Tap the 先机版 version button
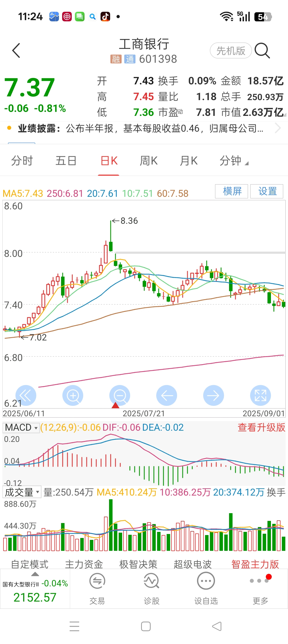This screenshot has height=644, width=288. 231,50
